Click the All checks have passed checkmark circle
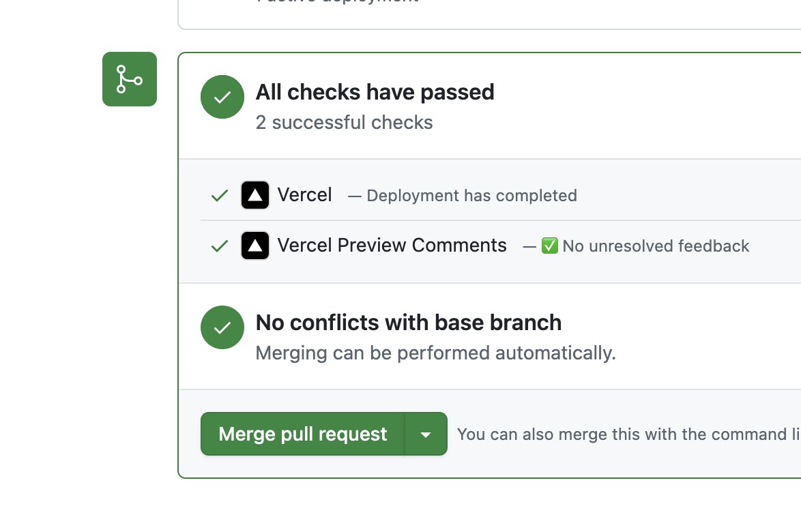Viewport: 801px width, 532px height. (x=222, y=97)
